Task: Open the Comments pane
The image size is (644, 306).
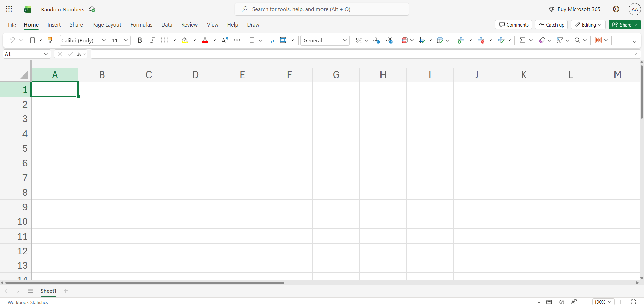Action: (x=514, y=25)
